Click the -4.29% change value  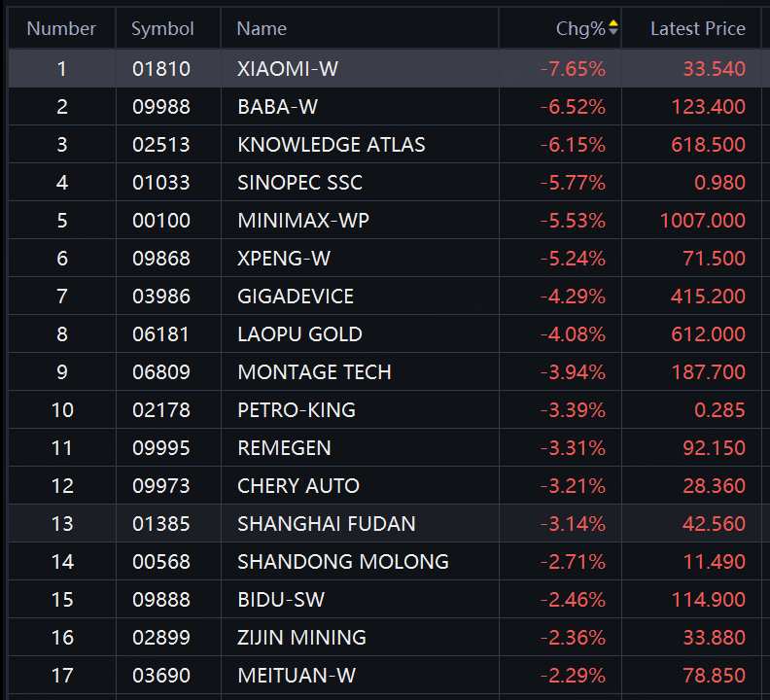pos(573,297)
